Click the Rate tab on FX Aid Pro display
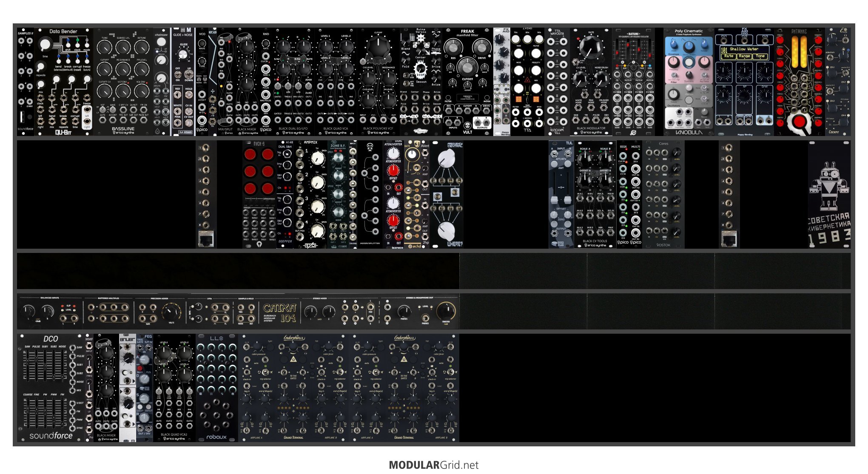The image size is (868, 474). tap(729, 56)
